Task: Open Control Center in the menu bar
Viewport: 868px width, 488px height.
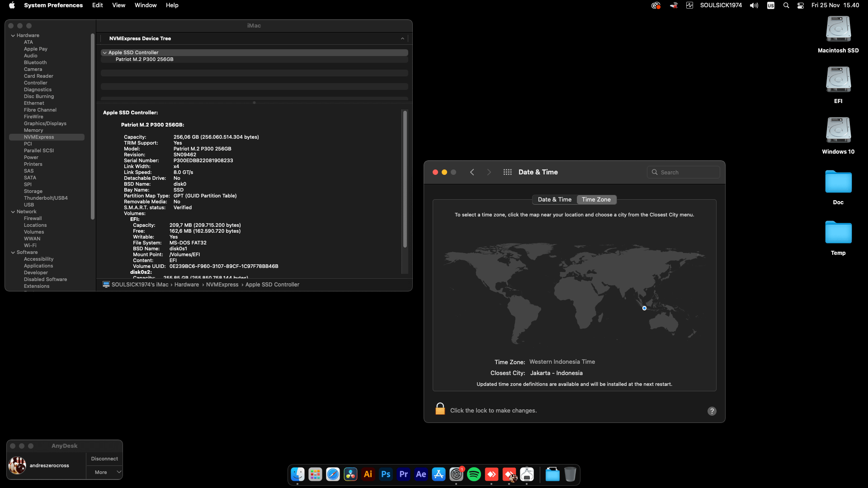Action: [801, 5]
